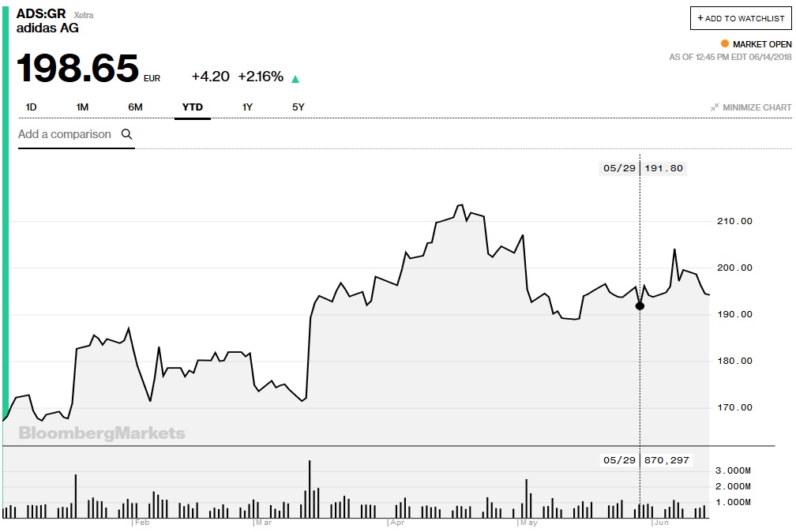Switch chart to 1M range

[x=82, y=107]
